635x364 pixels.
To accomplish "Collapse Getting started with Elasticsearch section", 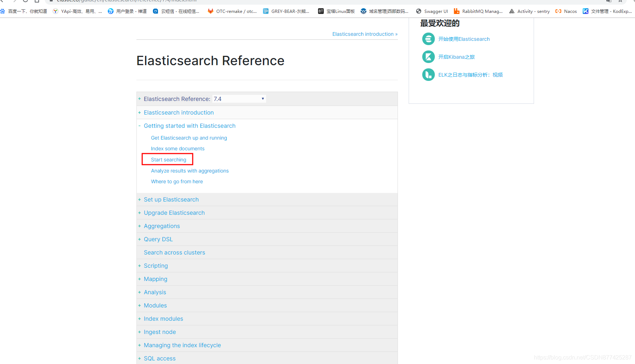I will pyautogui.click(x=139, y=126).
